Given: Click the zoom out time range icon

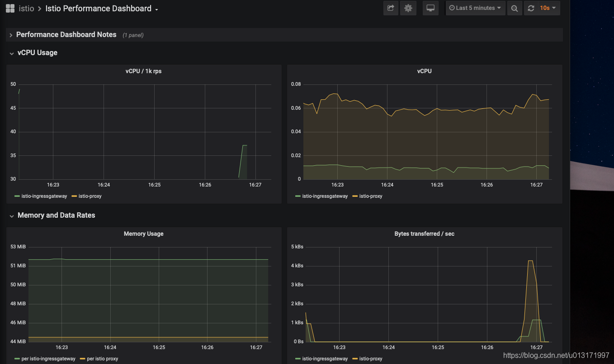Looking at the screenshot, I should [x=515, y=8].
